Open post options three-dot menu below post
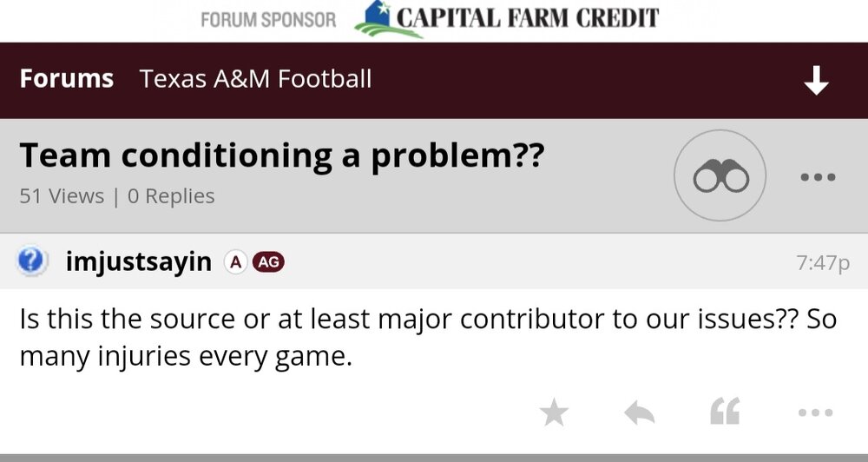The height and width of the screenshot is (462, 868). 816,412
